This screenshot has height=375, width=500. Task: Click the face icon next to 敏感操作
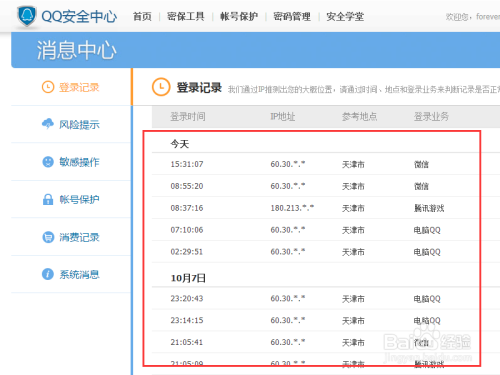(48, 162)
